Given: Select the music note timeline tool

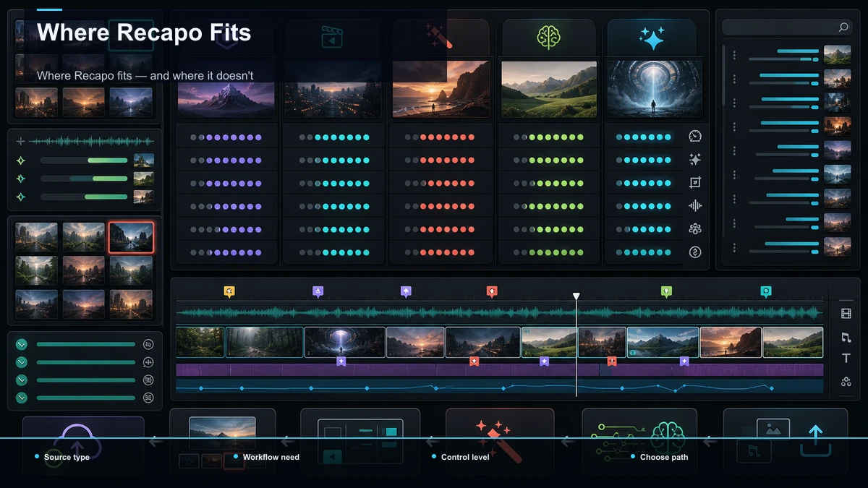Looking at the screenshot, I should pyautogui.click(x=846, y=337).
